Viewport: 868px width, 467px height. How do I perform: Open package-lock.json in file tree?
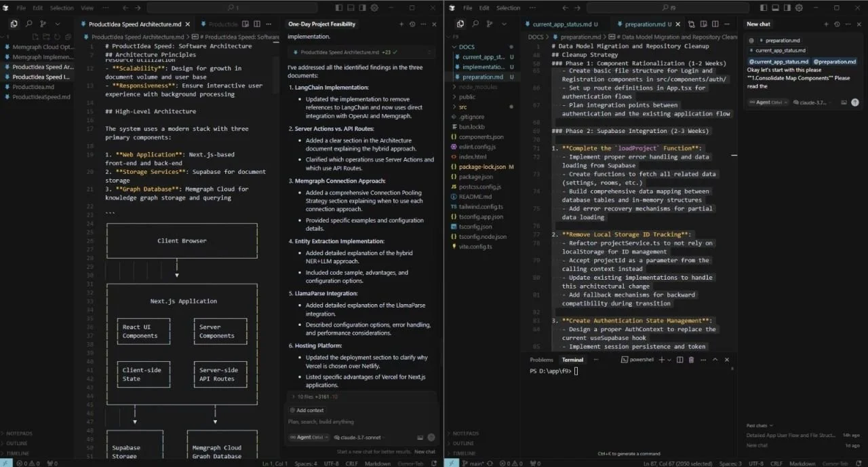pos(481,166)
